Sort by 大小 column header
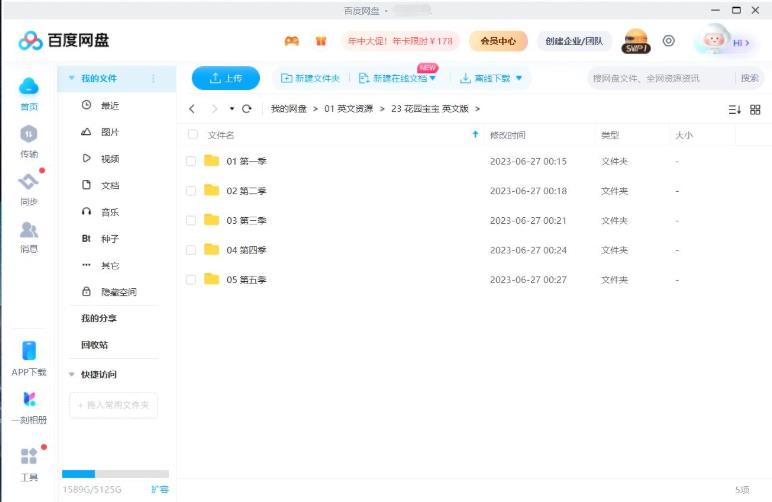772x502 pixels. [684, 135]
